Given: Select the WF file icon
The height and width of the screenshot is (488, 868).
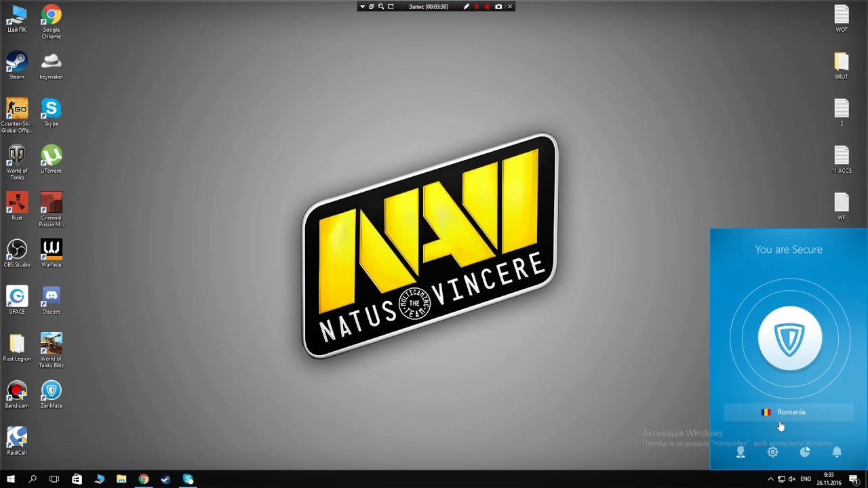Looking at the screenshot, I should tap(842, 207).
